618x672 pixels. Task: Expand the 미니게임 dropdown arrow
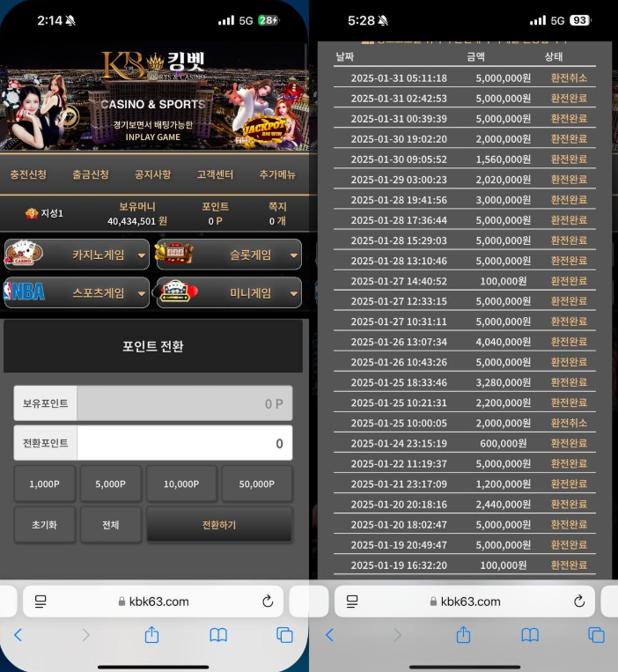point(294,293)
